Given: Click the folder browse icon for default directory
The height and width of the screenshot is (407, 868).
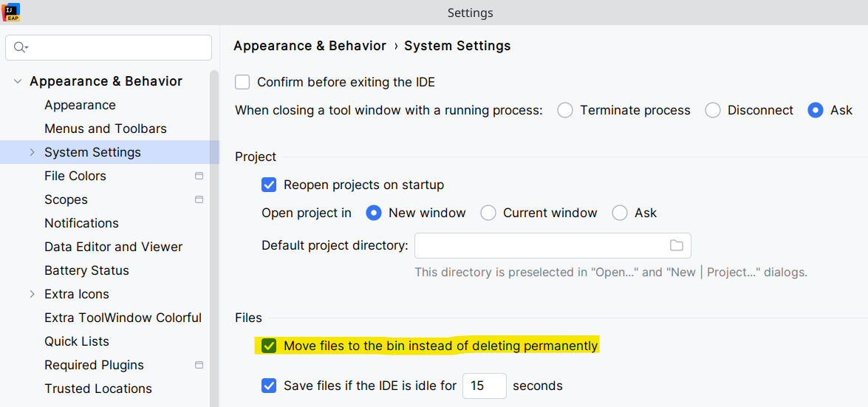Looking at the screenshot, I should click(676, 245).
